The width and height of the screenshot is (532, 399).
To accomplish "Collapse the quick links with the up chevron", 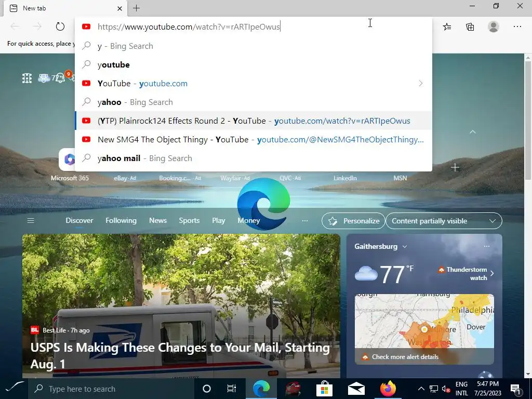I will 473,132.
